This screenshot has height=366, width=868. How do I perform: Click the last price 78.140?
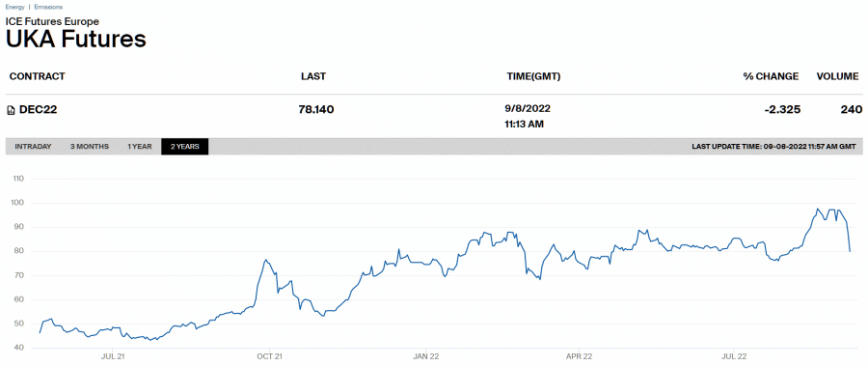[x=316, y=110]
